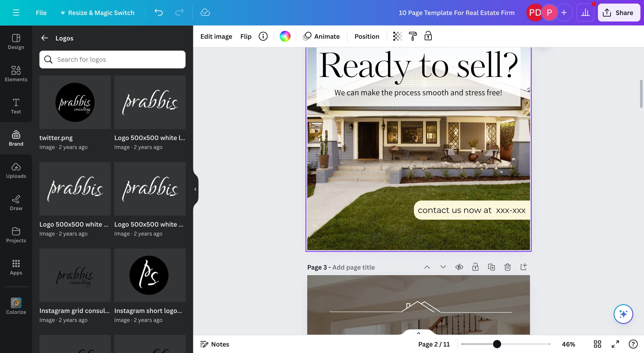Open the Animate panel
The width and height of the screenshot is (644, 353).
322,36
